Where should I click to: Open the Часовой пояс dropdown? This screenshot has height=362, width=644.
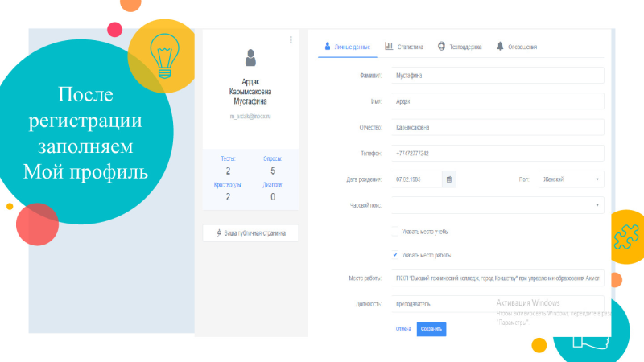pyautogui.click(x=497, y=205)
